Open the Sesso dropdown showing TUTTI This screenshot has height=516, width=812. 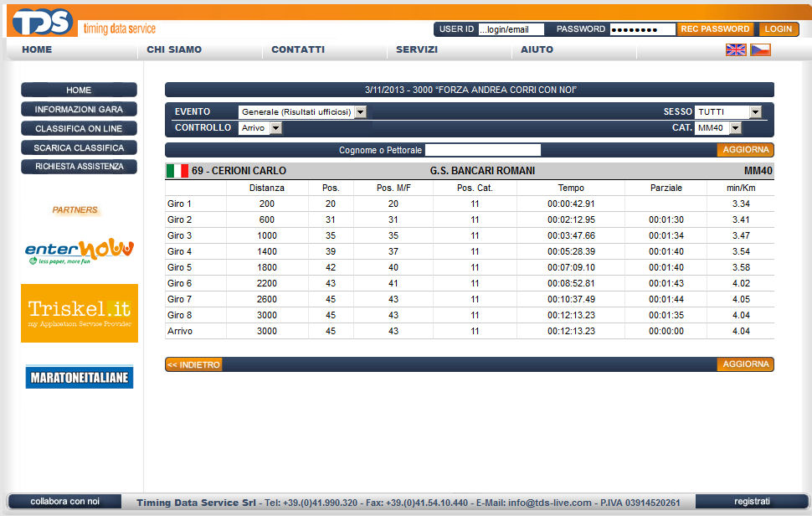[727, 112]
